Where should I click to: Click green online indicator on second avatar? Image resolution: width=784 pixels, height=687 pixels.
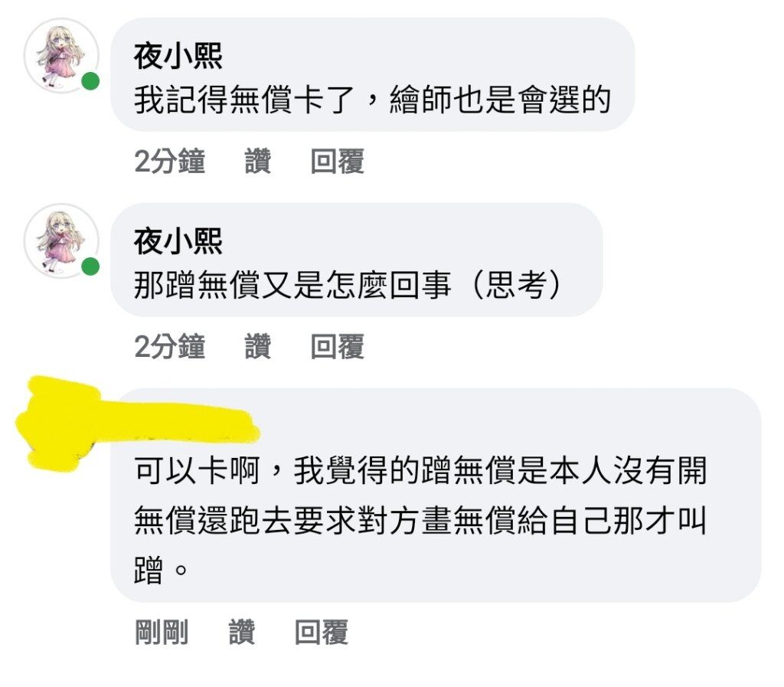[90, 267]
